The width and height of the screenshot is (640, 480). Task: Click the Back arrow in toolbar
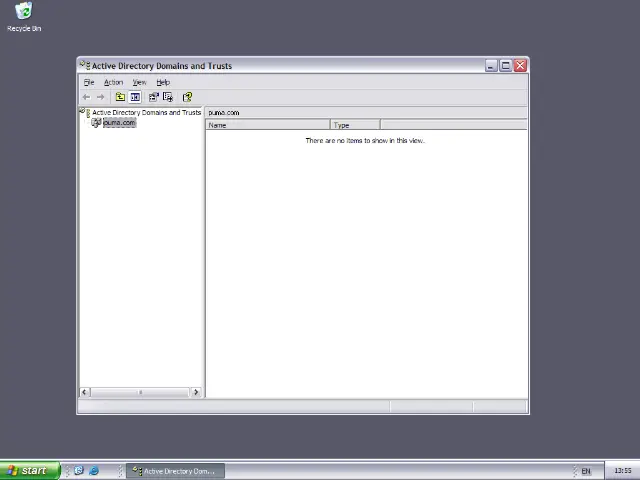(x=86, y=97)
